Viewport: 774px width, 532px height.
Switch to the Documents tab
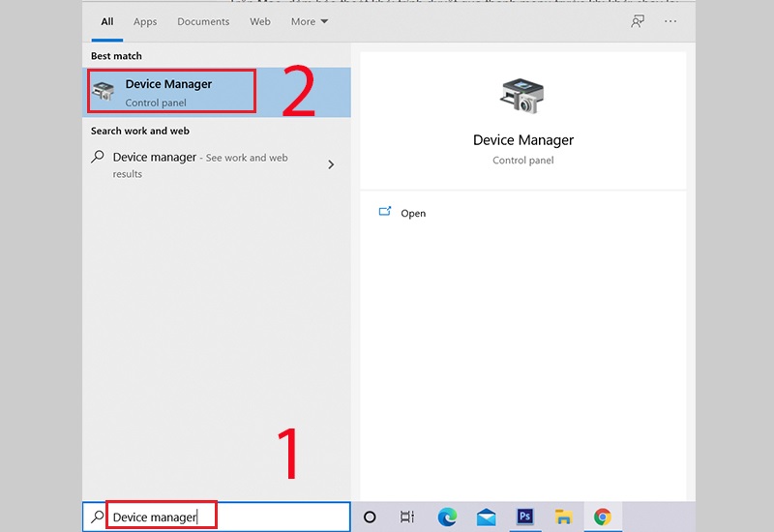click(203, 21)
